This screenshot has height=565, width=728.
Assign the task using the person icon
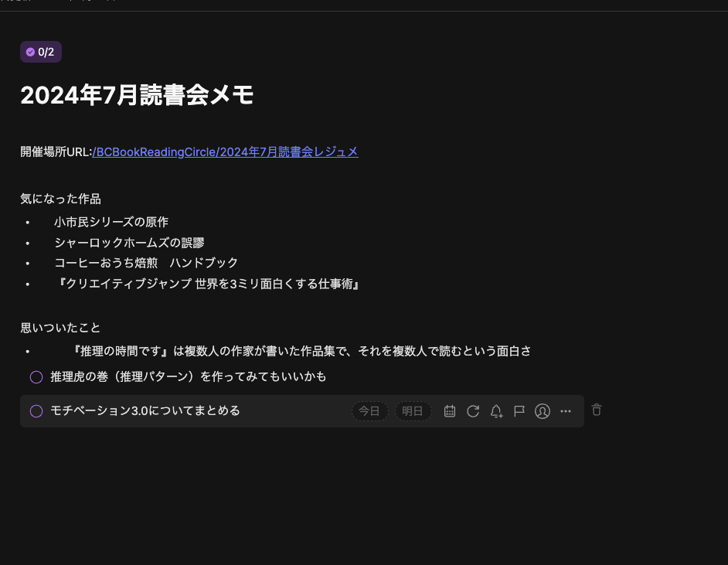click(543, 411)
